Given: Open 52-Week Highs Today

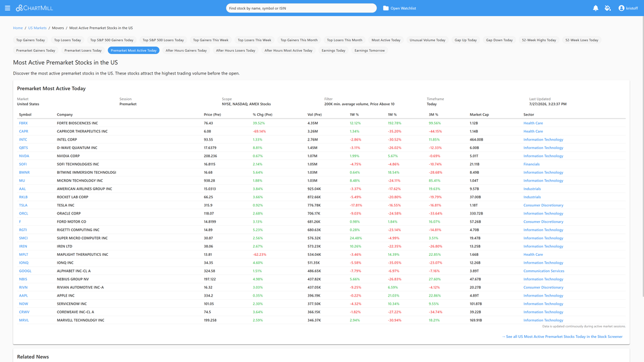Looking at the screenshot, I should coord(539,40).
